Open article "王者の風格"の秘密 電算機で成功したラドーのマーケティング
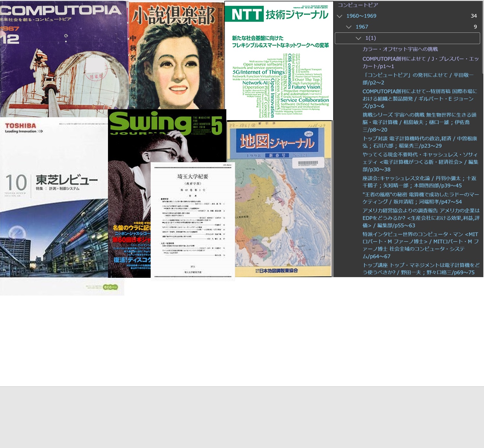Screen dimensions: 484x448 tap(421, 198)
